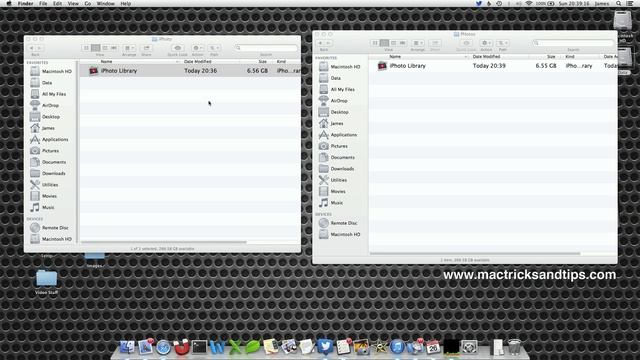Open the Go menu
640x360 pixels.
pos(88,3)
